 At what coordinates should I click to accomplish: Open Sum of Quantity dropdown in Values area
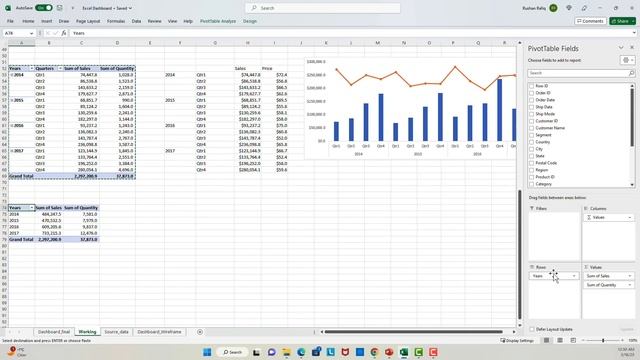coord(630,285)
